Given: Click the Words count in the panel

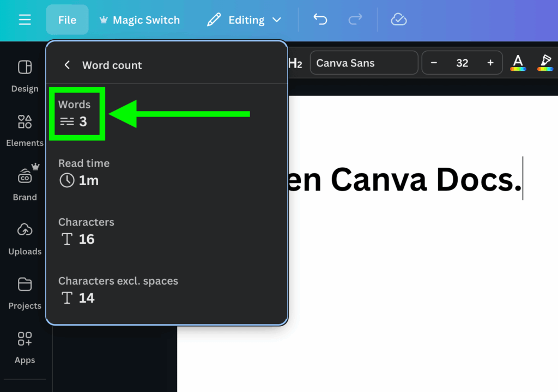Looking at the screenshot, I should tap(76, 114).
